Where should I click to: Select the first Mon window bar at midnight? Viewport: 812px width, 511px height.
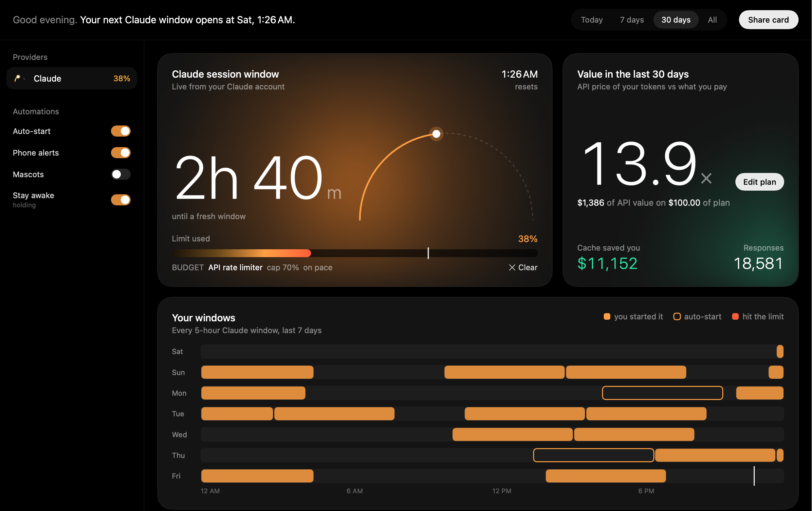253,393
